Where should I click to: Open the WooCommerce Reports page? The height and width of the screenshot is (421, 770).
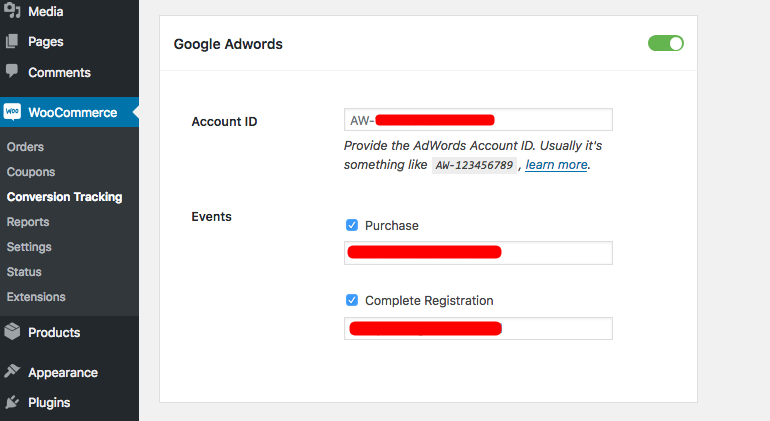[x=28, y=222]
